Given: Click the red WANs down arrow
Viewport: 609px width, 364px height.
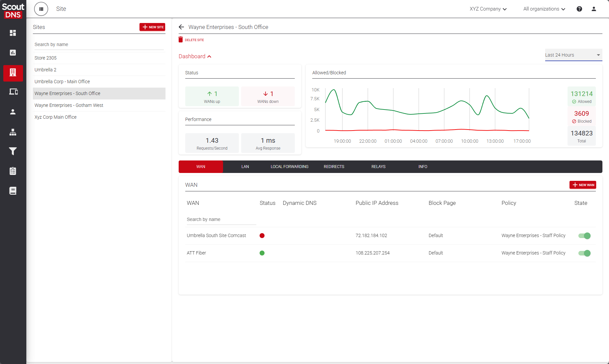Looking at the screenshot, I should 266,94.
